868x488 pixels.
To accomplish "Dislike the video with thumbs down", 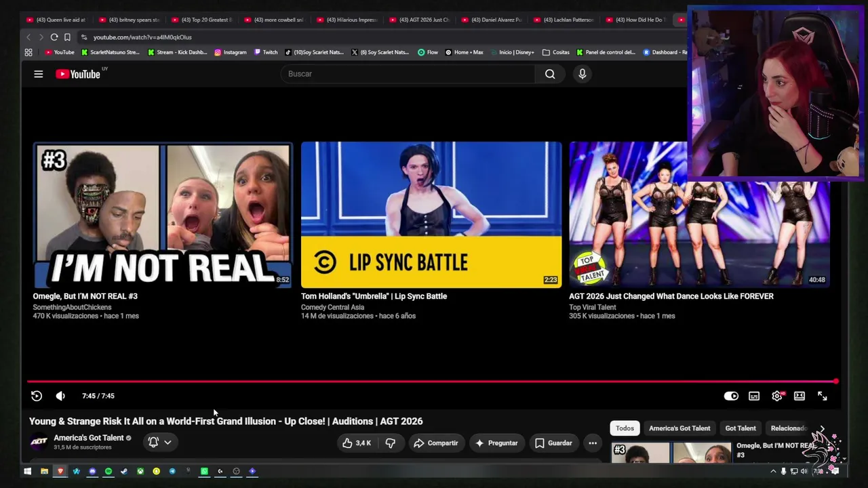I will tap(390, 443).
